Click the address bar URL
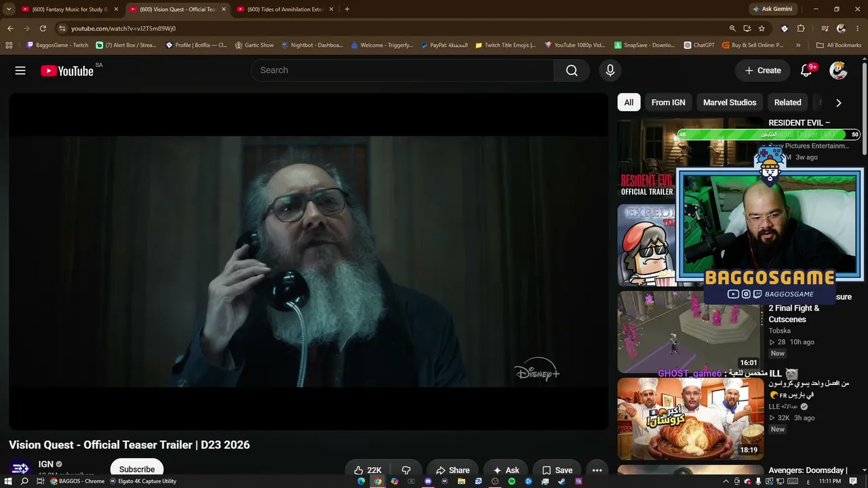This screenshot has height=488, width=868. click(x=123, y=28)
